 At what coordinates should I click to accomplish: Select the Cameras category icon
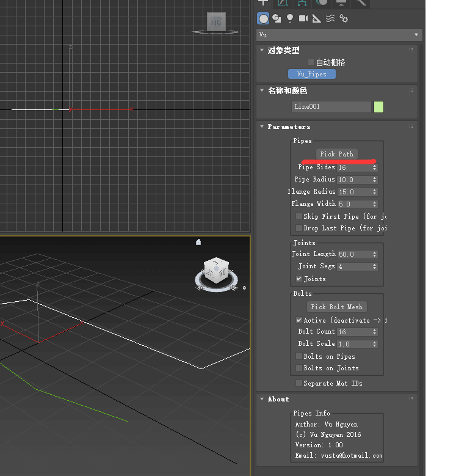pos(303,18)
